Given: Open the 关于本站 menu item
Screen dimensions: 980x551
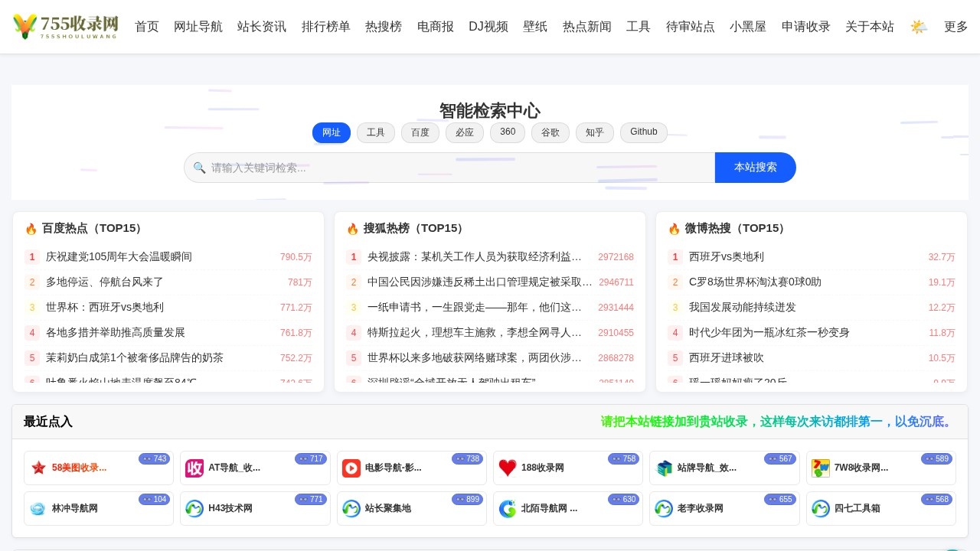Looking at the screenshot, I should [870, 27].
